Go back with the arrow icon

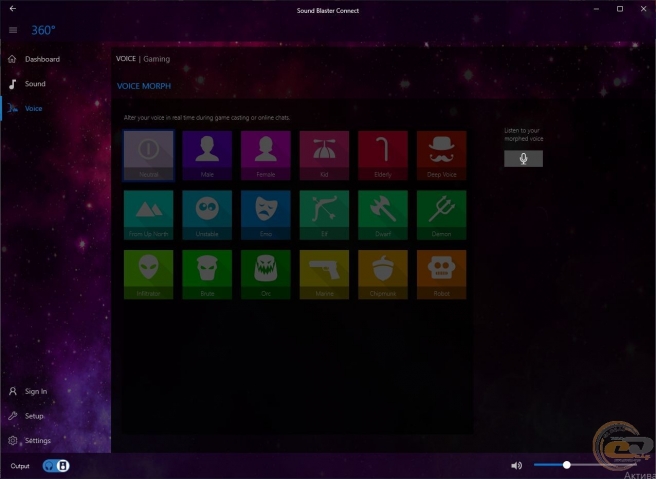(x=13, y=8)
